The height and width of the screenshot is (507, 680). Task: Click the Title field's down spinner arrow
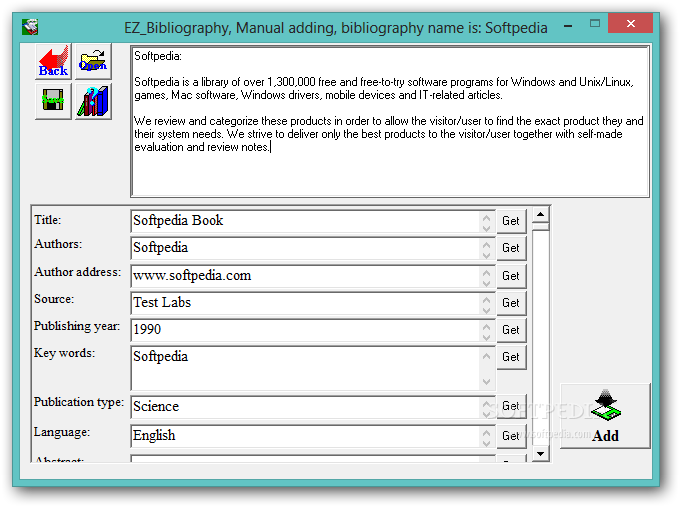click(487, 227)
